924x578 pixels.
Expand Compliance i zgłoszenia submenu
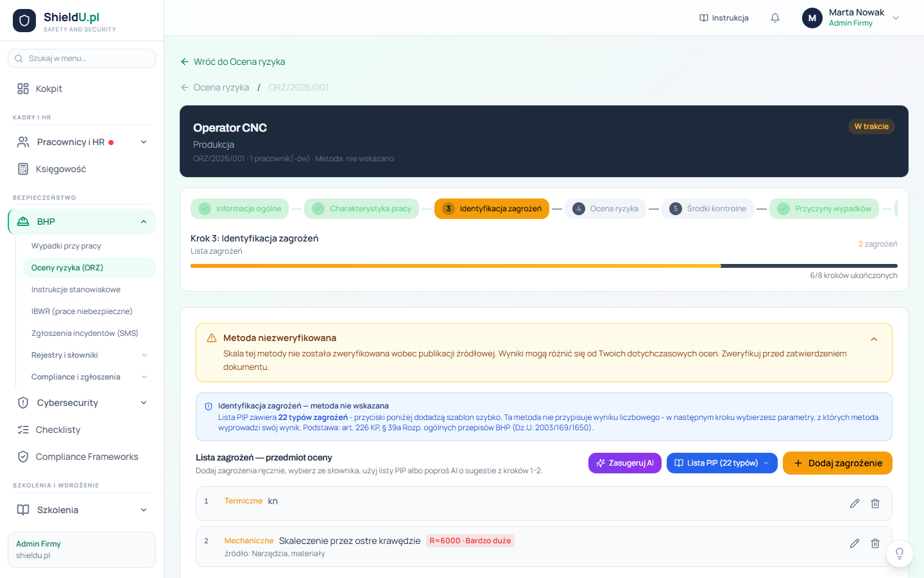(89, 377)
